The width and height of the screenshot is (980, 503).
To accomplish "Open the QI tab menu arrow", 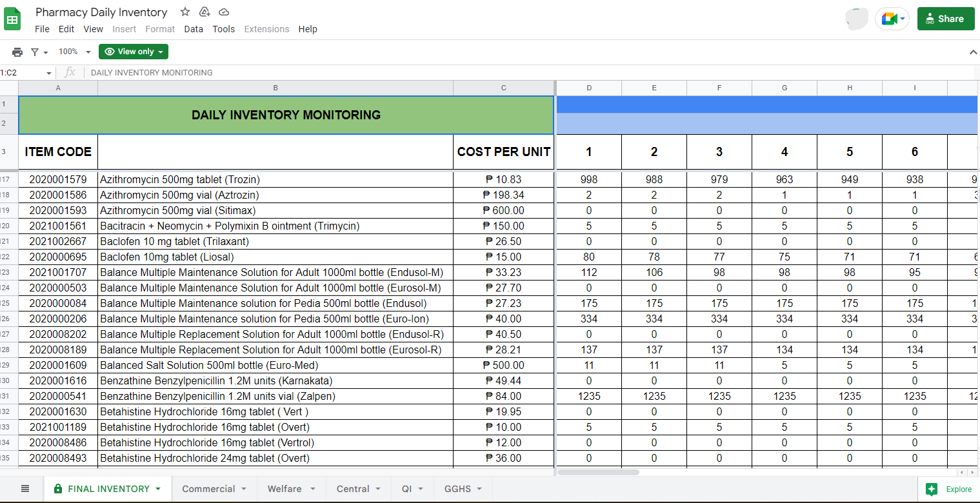I will click(421, 489).
